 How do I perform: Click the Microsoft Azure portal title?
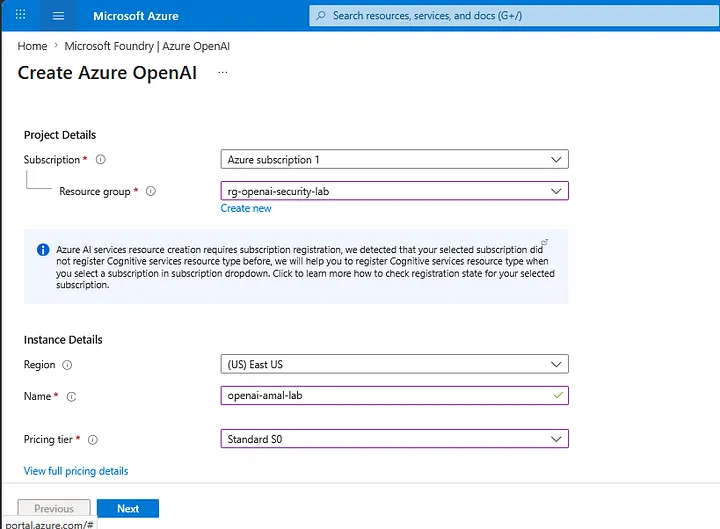click(136, 16)
